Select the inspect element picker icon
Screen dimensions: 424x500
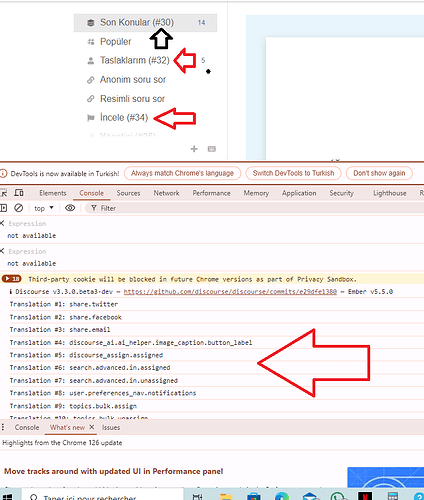coord(3,193)
